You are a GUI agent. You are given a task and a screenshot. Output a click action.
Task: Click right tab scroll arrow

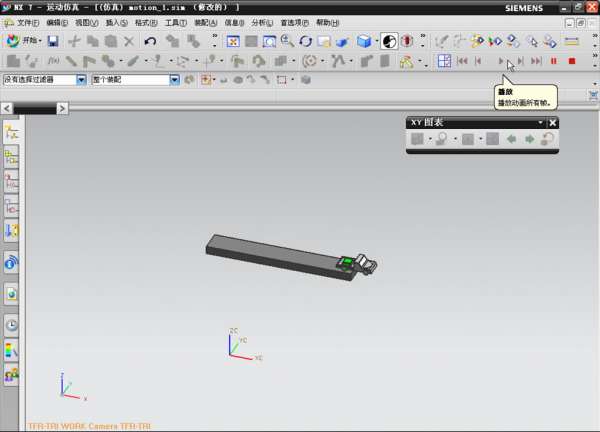(62, 109)
